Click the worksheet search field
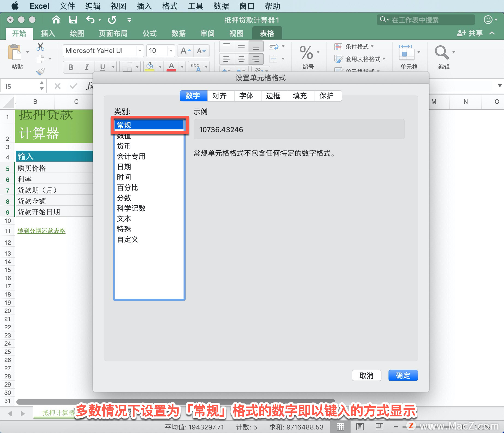This screenshot has height=433, width=504. click(426, 20)
